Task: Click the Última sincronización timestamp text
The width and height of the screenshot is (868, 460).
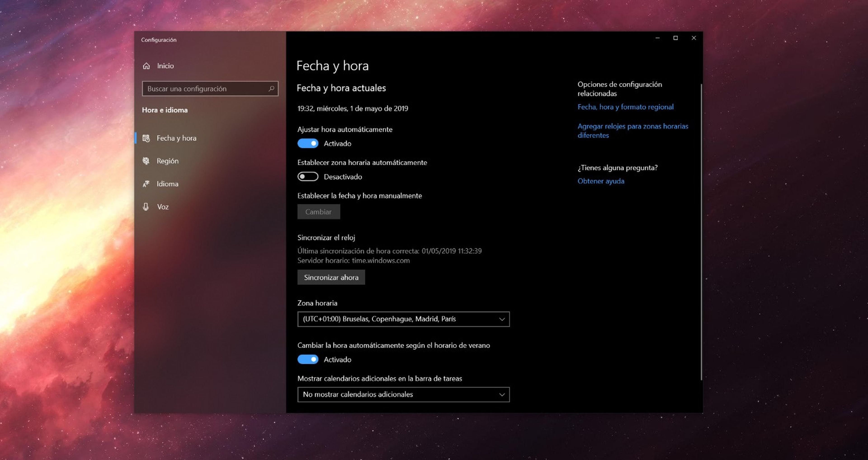Action: [x=389, y=251]
